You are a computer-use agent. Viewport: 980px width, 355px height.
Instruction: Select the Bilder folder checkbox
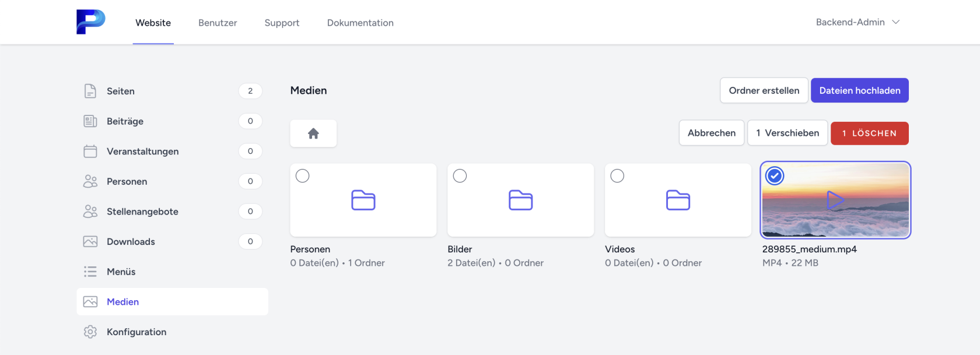point(460,176)
